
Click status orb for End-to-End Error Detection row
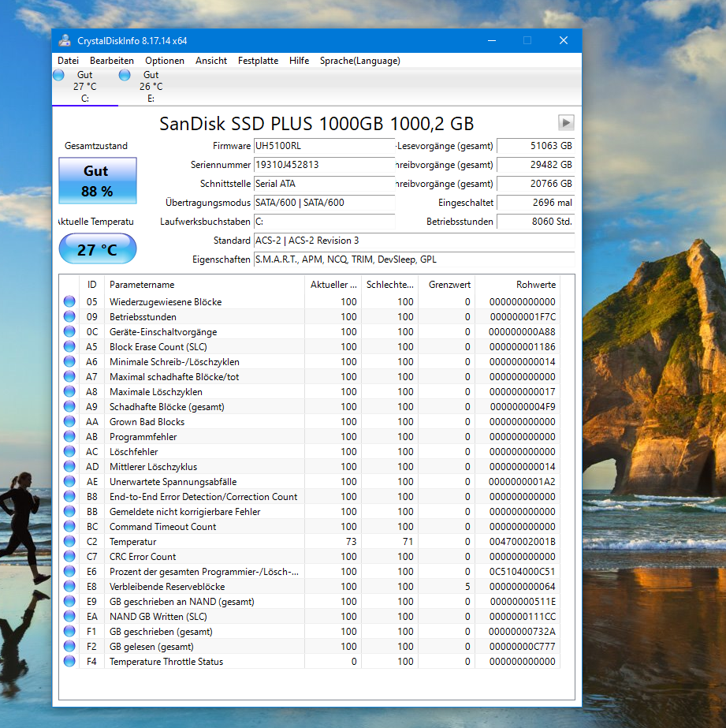coord(69,496)
